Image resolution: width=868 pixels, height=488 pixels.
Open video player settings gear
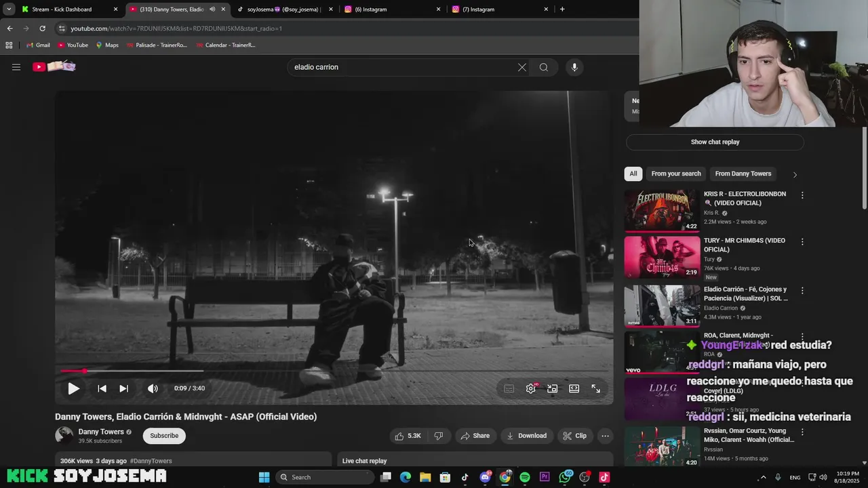(531, 388)
